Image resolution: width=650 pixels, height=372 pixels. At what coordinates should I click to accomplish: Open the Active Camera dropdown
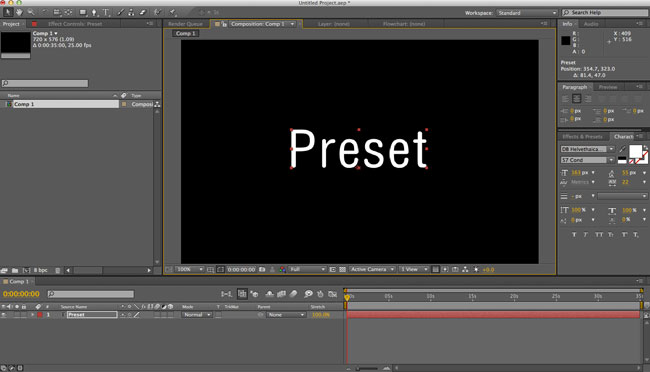click(x=372, y=270)
